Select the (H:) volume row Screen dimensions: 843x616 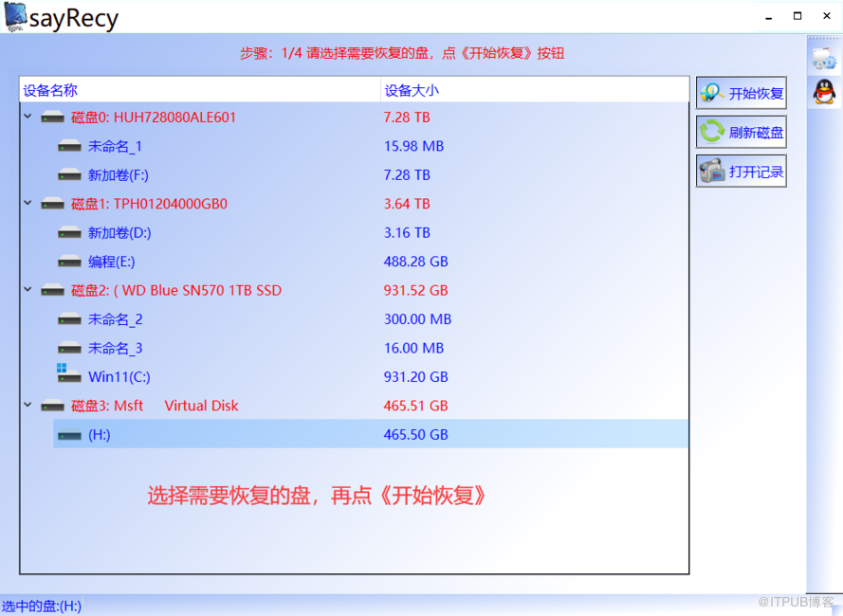371,434
